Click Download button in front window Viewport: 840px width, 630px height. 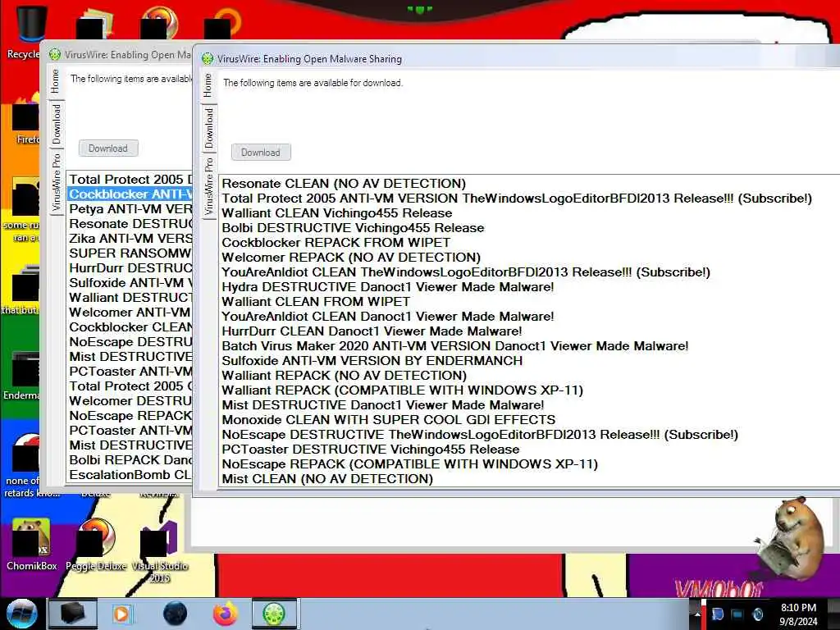(x=261, y=152)
